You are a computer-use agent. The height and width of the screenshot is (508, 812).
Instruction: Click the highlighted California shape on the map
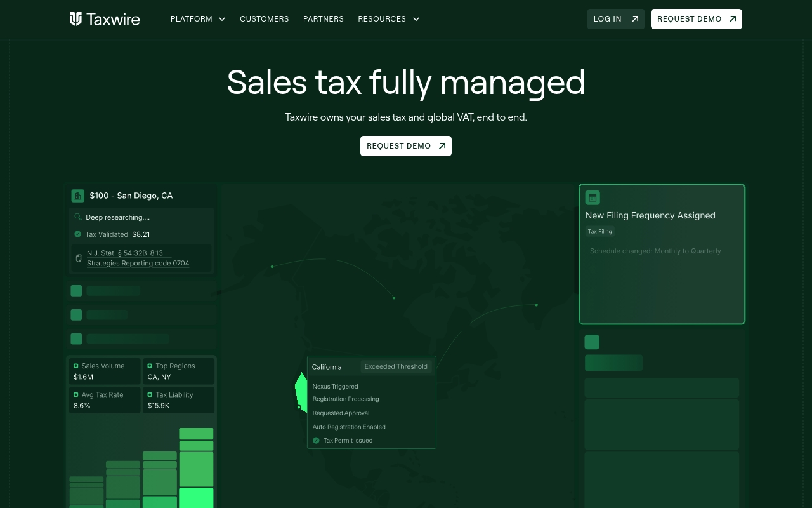click(x=301, y=392)
